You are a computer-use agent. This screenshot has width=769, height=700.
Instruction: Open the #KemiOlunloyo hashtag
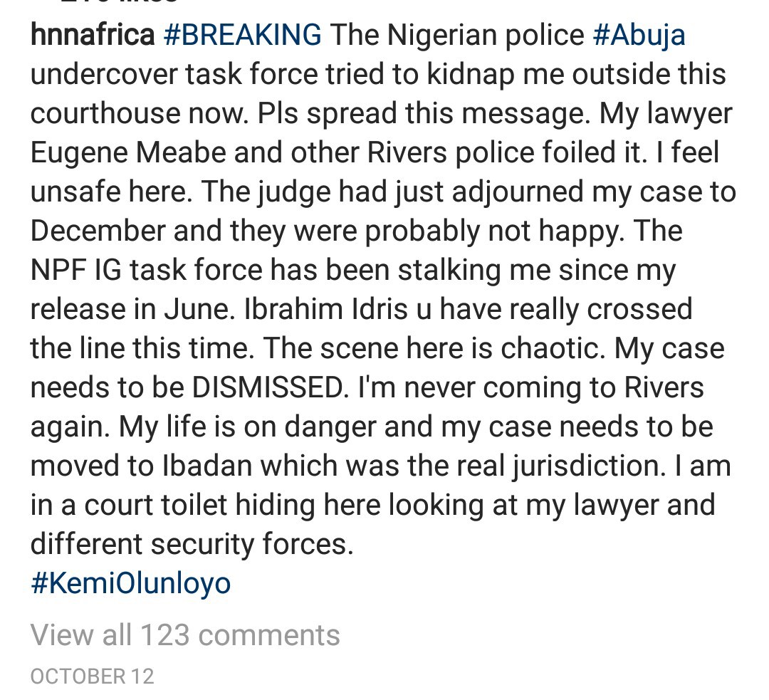coord(131,584)
